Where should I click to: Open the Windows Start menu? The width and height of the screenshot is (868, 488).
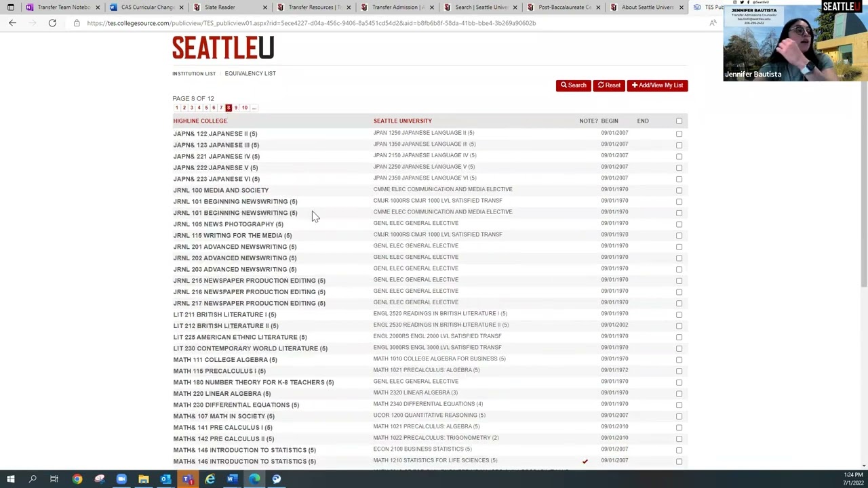coord(10,479)
